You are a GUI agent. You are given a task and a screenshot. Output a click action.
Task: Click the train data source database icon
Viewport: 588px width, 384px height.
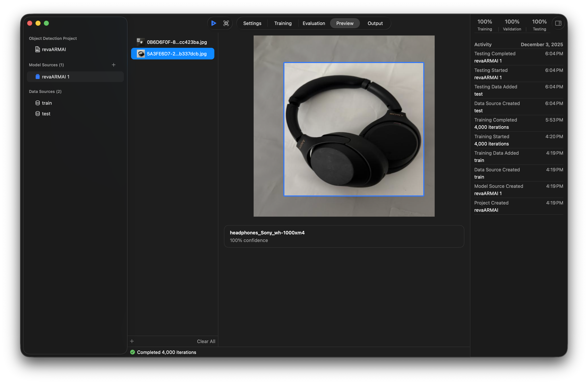coord(37,103)
